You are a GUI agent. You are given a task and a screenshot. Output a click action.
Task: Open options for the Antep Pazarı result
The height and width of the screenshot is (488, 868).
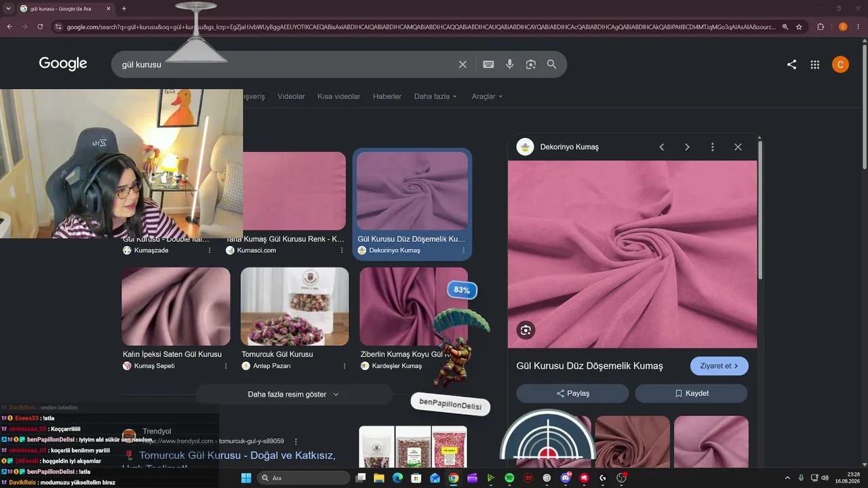click(x=344, y=366)
